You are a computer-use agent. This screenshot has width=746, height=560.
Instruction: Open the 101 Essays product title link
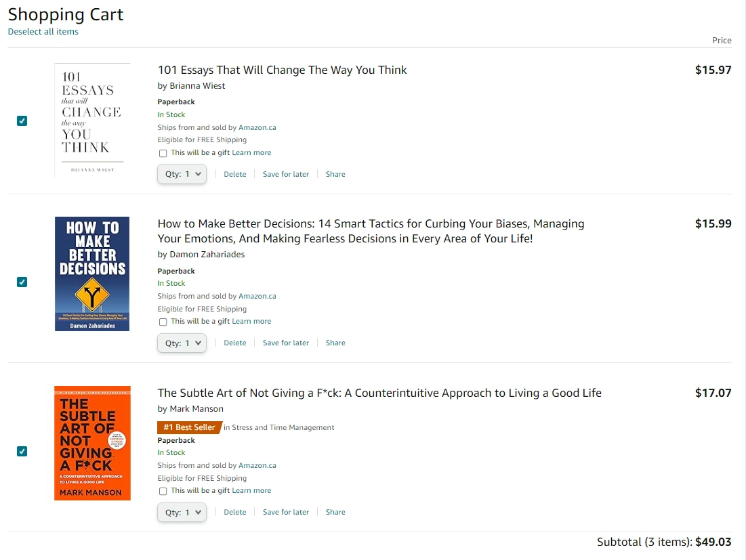282,70
